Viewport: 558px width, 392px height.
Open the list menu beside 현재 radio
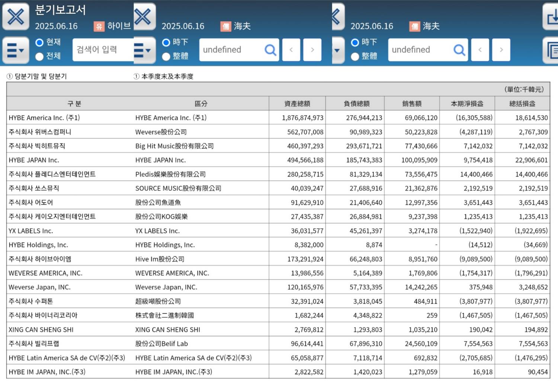(16, 50)
